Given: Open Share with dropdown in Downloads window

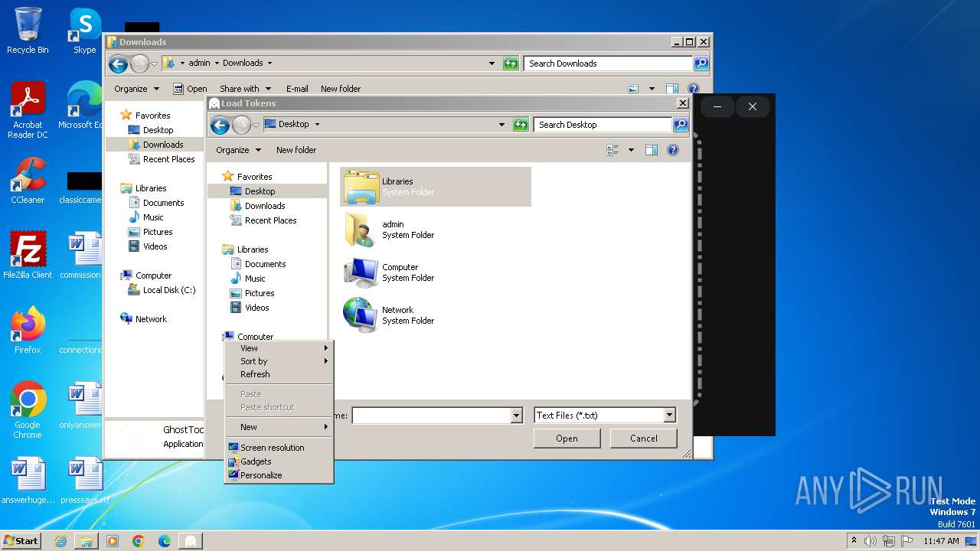Looking at the screenshot, I should 245,89.
